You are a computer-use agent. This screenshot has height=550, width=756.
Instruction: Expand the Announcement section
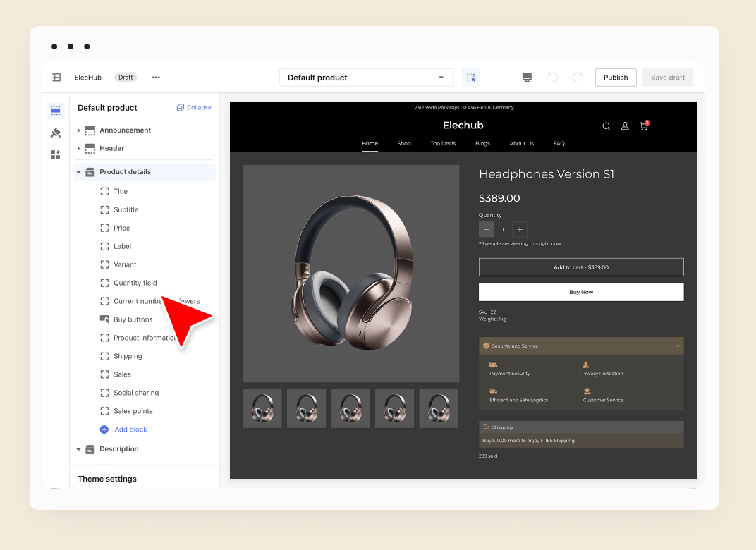[78, 130]
